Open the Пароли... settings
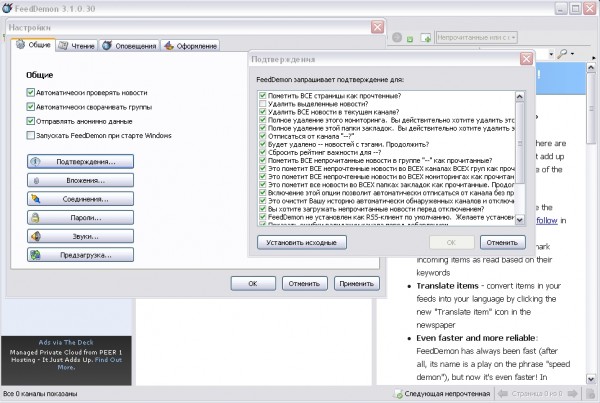This screenshot has height=403, width=600. [80, 217]
